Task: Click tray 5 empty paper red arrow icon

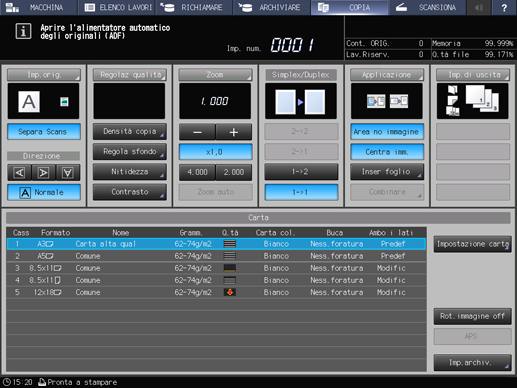Action: tap(230, 292)
